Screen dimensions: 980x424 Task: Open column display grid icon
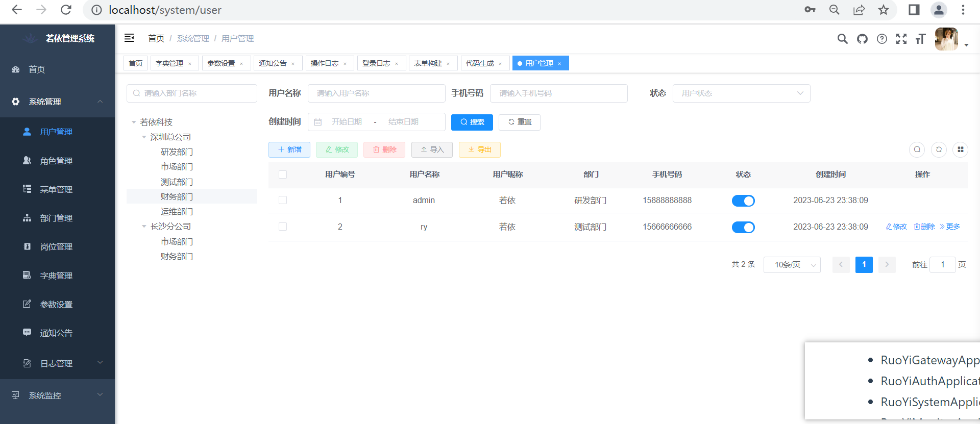(x=960, y=149)
